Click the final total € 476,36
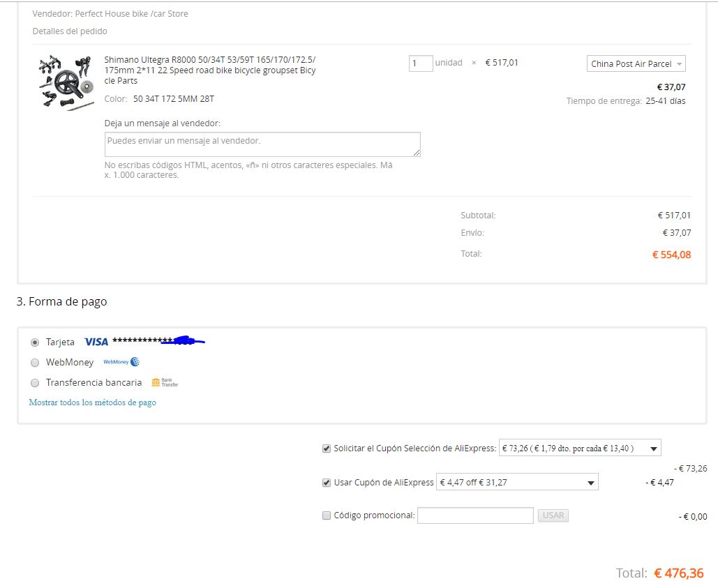 point(679,573)
